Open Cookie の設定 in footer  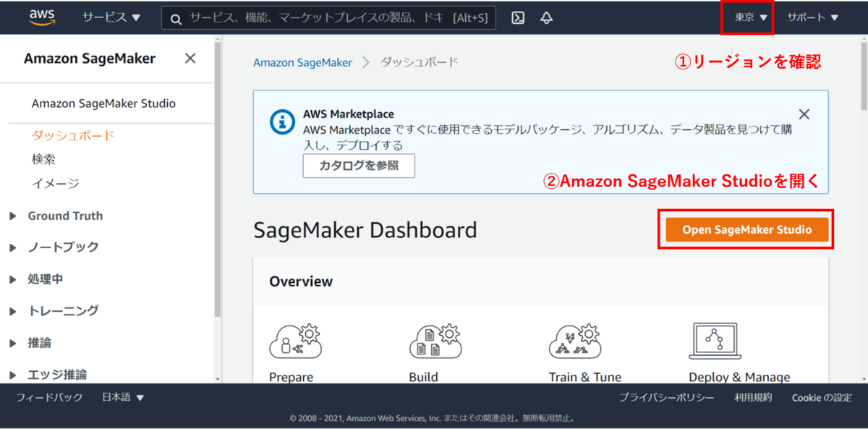pos(822,397)
